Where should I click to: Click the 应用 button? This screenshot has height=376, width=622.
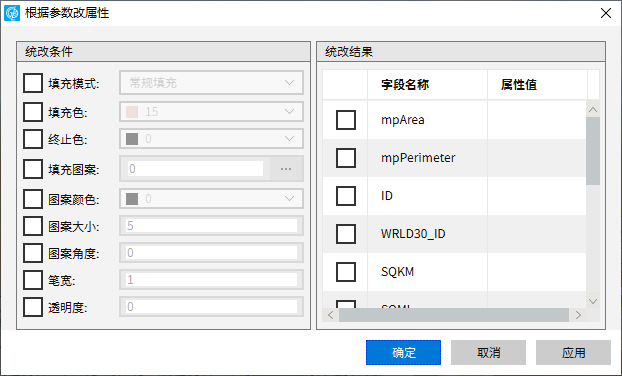coord(573,353)
